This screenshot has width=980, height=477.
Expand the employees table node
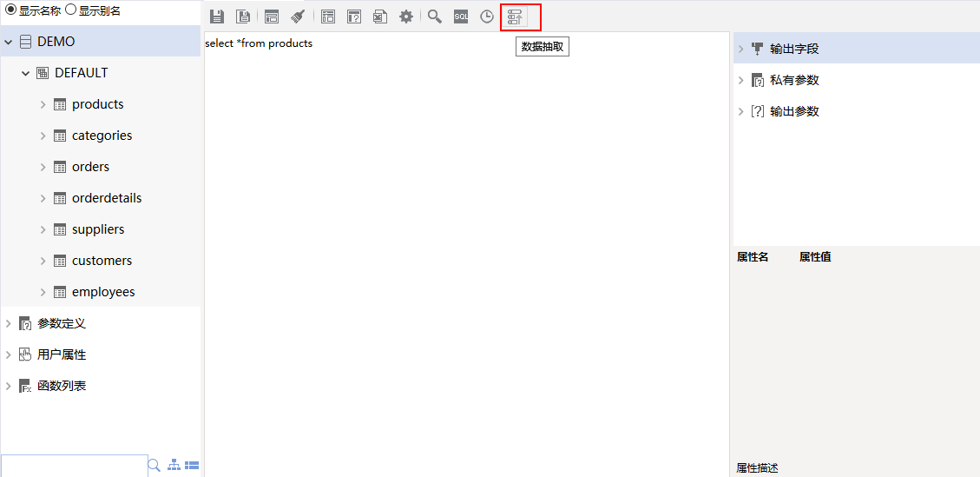pos(43,292)
